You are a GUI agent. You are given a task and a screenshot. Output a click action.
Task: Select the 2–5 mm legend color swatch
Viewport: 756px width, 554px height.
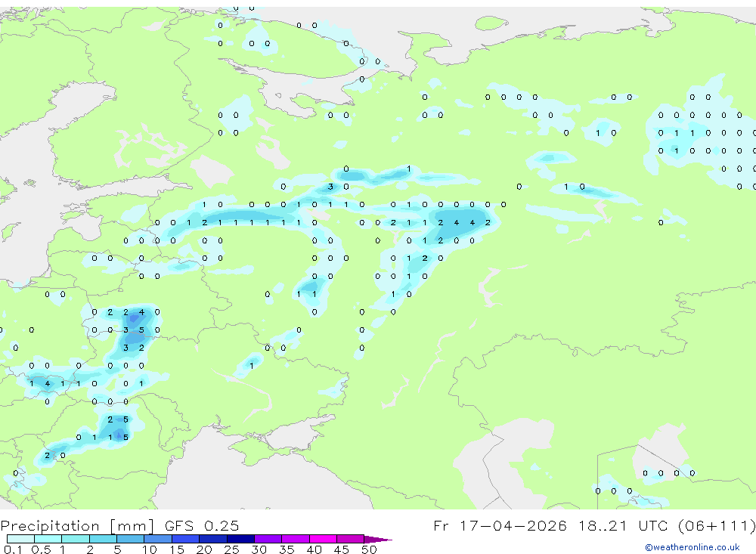click(103, 539)
